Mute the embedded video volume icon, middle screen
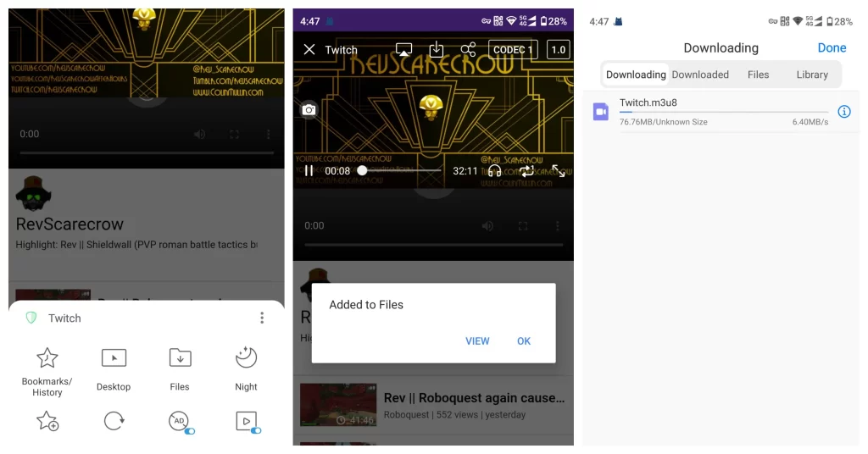The image size is (868, 454). pos(487,225)
